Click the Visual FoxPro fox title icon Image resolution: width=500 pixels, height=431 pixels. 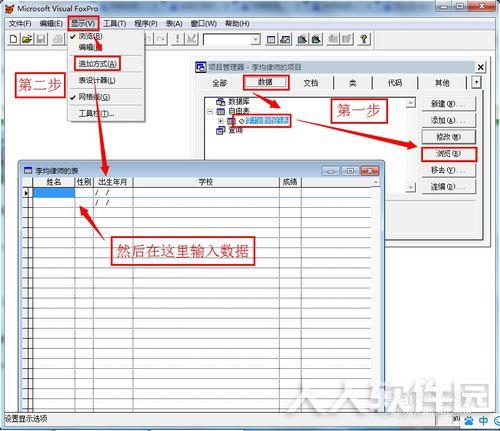pyautogui.click(x=10, y=9)
